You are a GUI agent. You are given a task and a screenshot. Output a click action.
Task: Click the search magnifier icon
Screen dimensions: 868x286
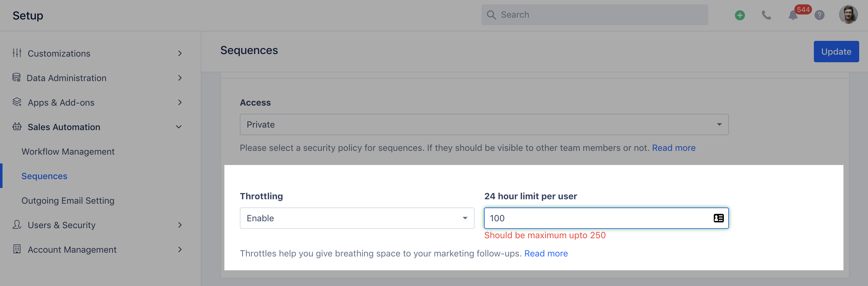click(491, 15)
